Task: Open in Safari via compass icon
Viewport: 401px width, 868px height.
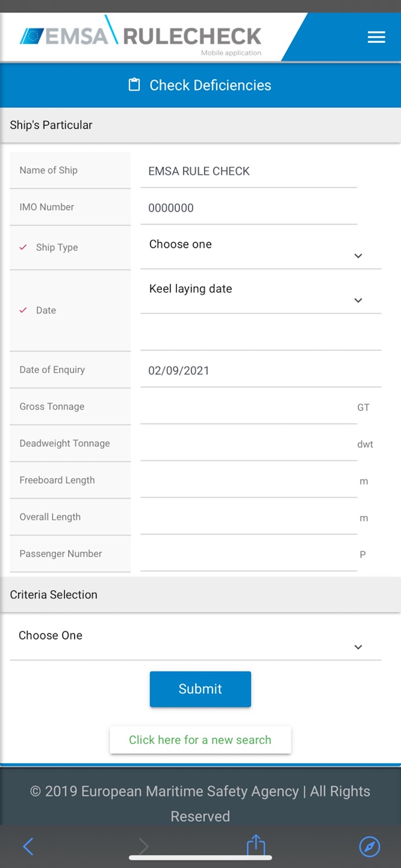Action: (x=370, y=846)
